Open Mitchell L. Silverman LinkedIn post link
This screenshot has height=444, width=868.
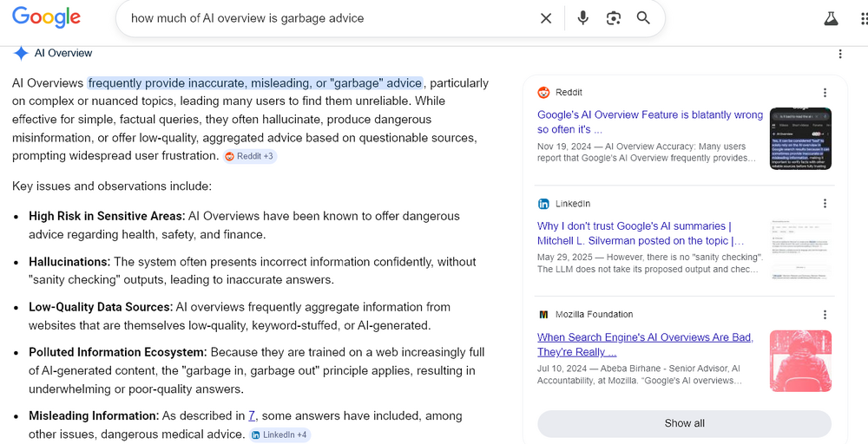tap(641, 233)
